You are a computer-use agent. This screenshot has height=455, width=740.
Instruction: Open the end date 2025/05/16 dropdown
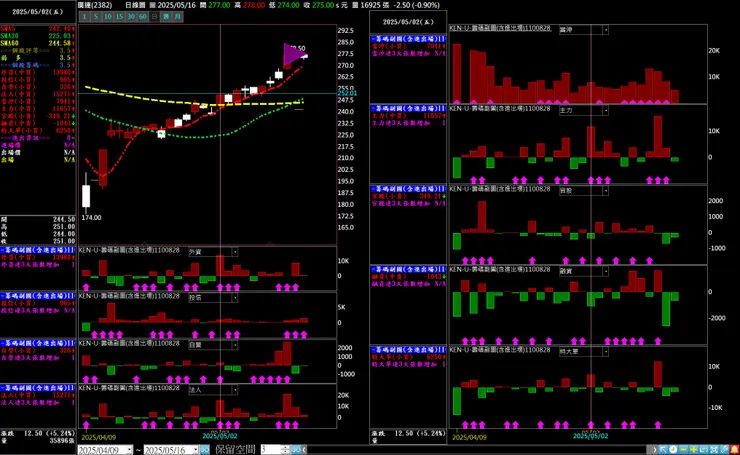(195, 450)
